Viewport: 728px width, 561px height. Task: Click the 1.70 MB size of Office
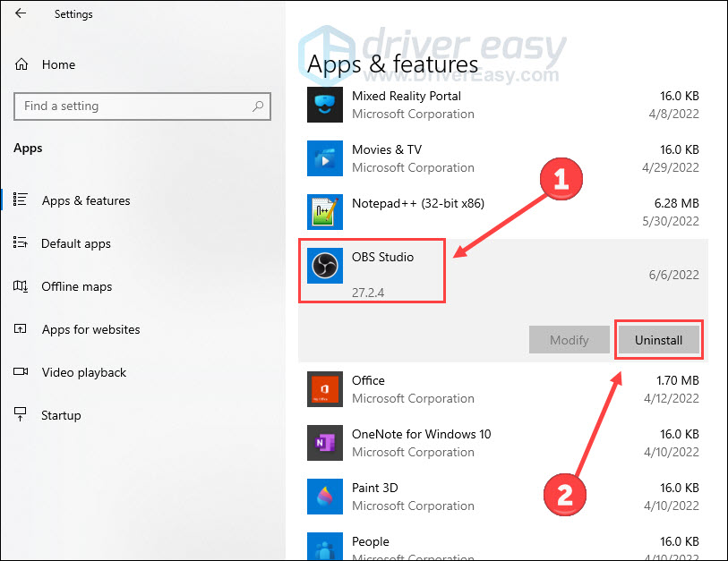[677, 380]
